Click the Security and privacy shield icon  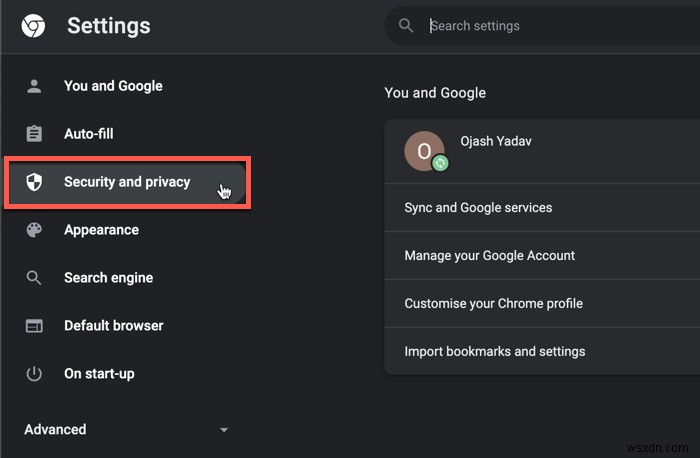(34, 182)
